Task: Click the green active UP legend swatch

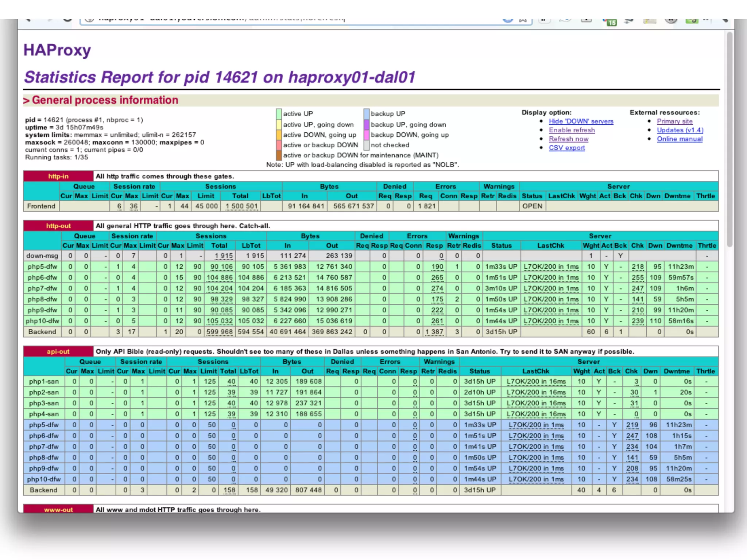Action: [x=279, y=114]
